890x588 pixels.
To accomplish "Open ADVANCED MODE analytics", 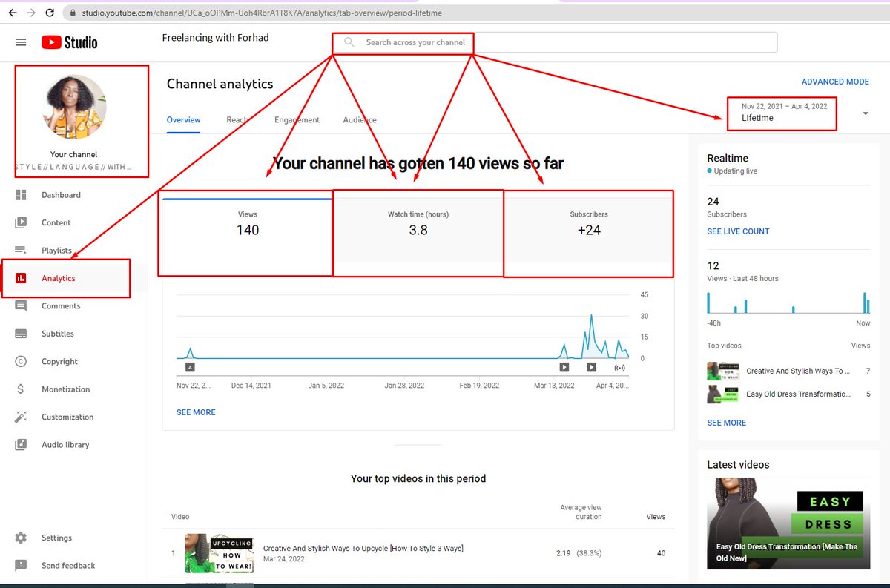I will pos(835,82).
